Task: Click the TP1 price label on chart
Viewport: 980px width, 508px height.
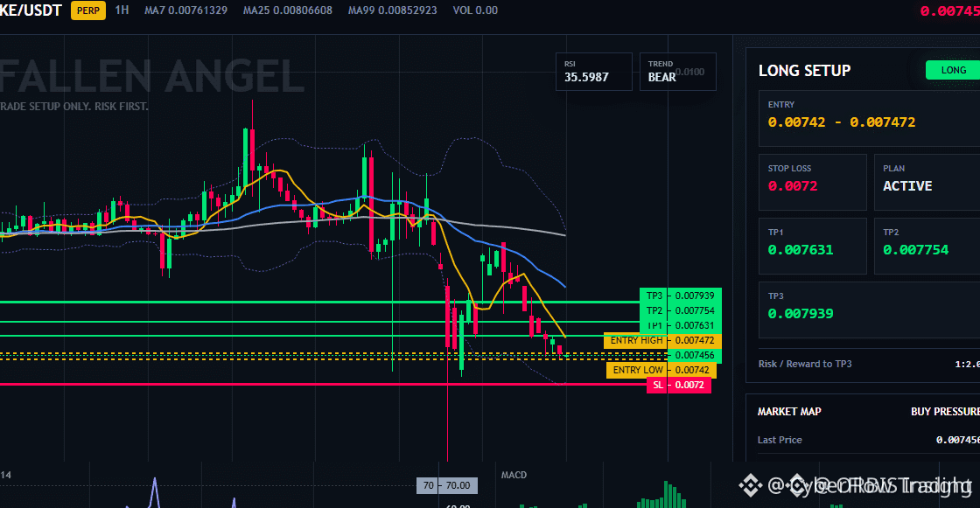Action: [681, 325]
